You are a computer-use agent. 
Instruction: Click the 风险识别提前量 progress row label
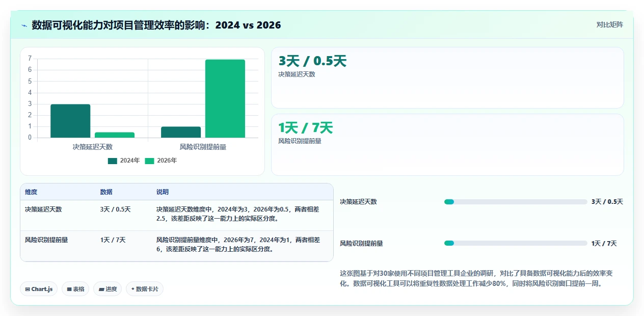coord(361,244)
